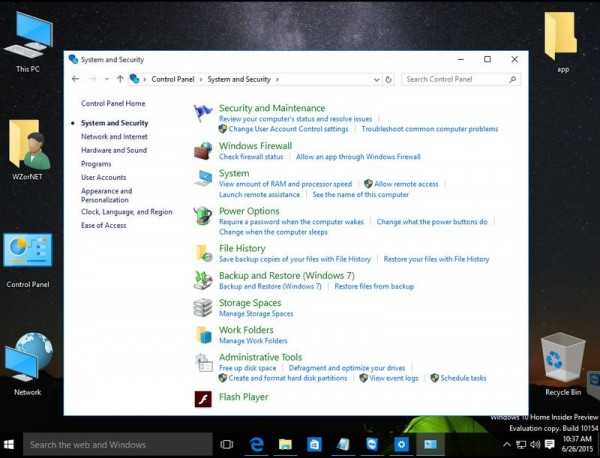The width and height of the screenshot is (600, 458).
Task: Open the Backup and Restore icon
Action: pyautogui.click(x=203, y=280)
